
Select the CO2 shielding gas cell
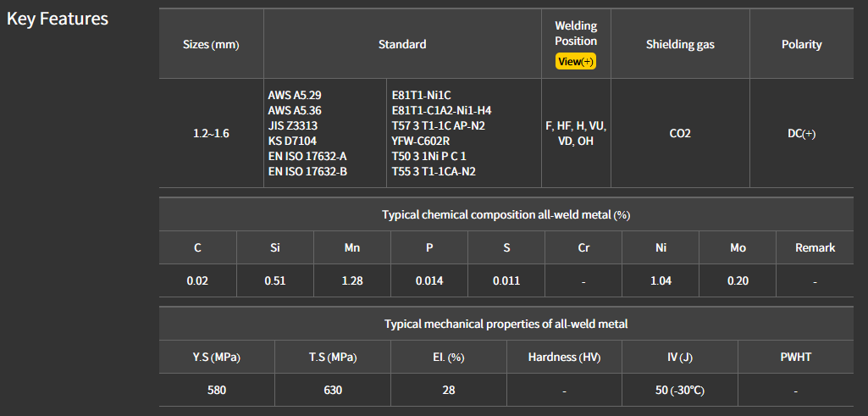pyautogui.click(x=680, y=134)
